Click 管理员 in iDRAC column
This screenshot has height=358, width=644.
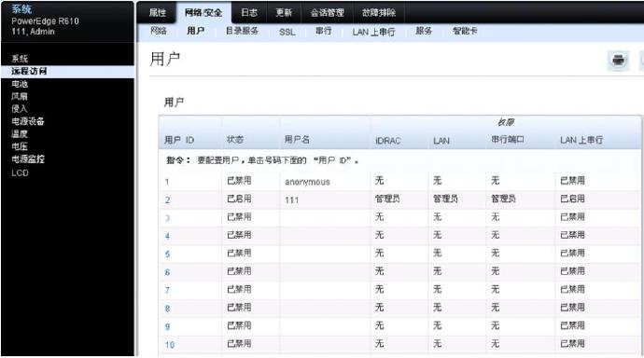(387, 199)
